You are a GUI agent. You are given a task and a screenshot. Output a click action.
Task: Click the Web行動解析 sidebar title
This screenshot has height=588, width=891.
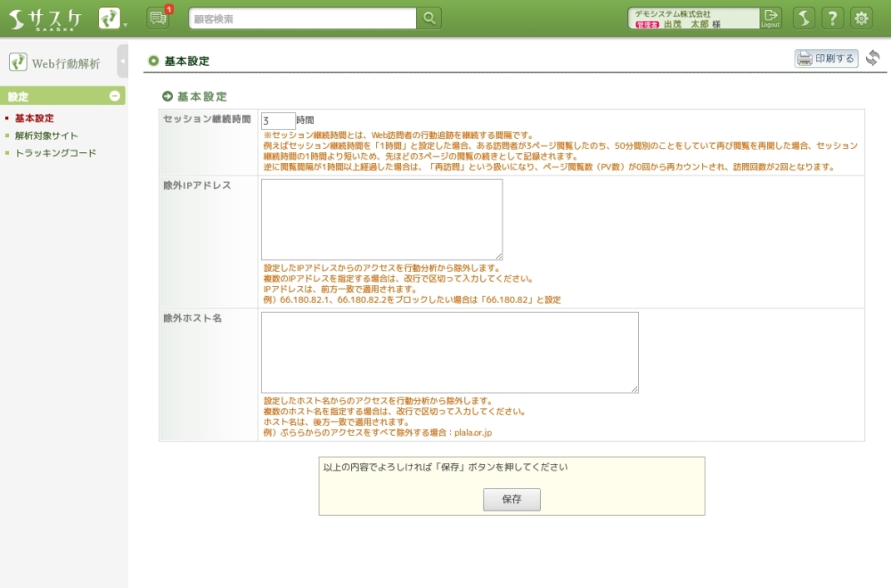[x=66, y=63]
